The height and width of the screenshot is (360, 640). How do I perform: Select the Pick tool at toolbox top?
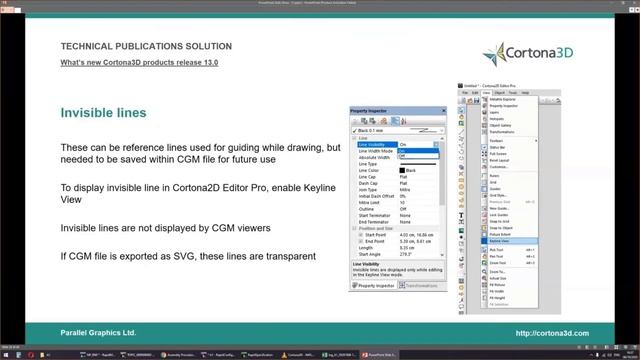pyautogui.click(x=461, y=110)
